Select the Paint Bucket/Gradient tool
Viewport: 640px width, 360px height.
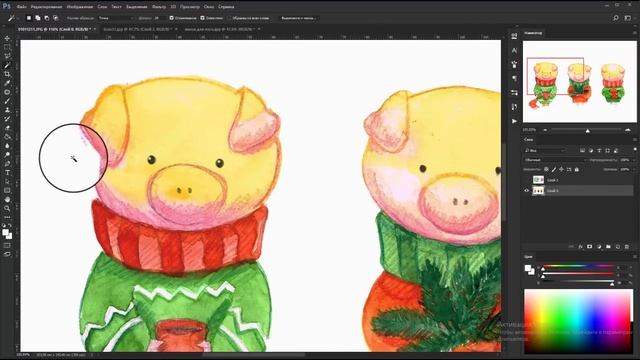click(7, 137)
